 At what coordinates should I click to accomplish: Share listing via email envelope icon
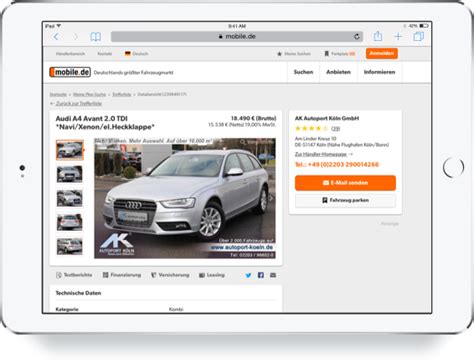[273, 275]
